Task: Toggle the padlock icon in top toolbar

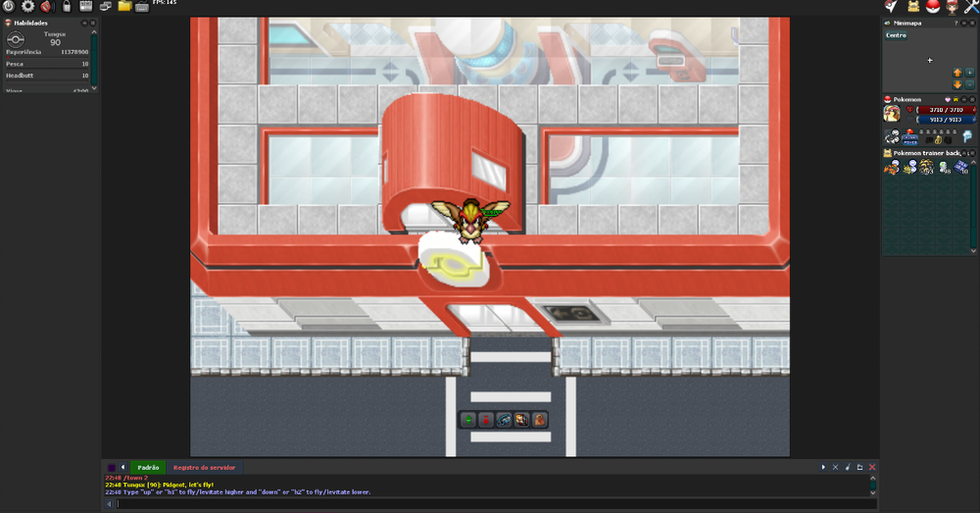Action: tap(67, 6)
